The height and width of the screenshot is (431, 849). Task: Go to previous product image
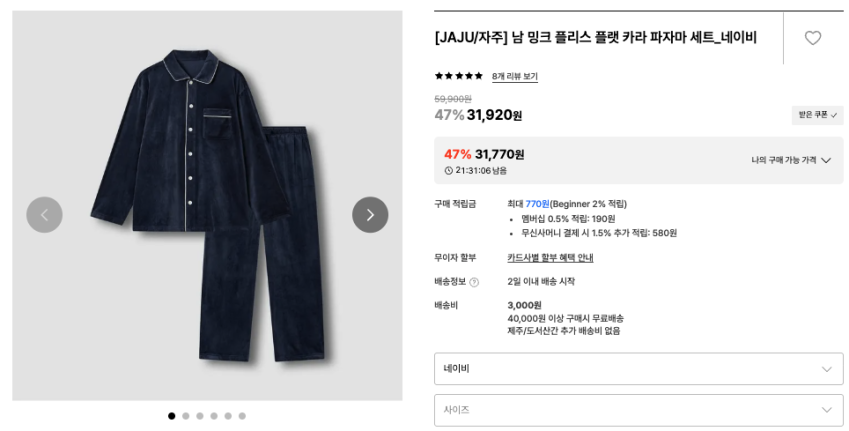click(x=44, y=215)
